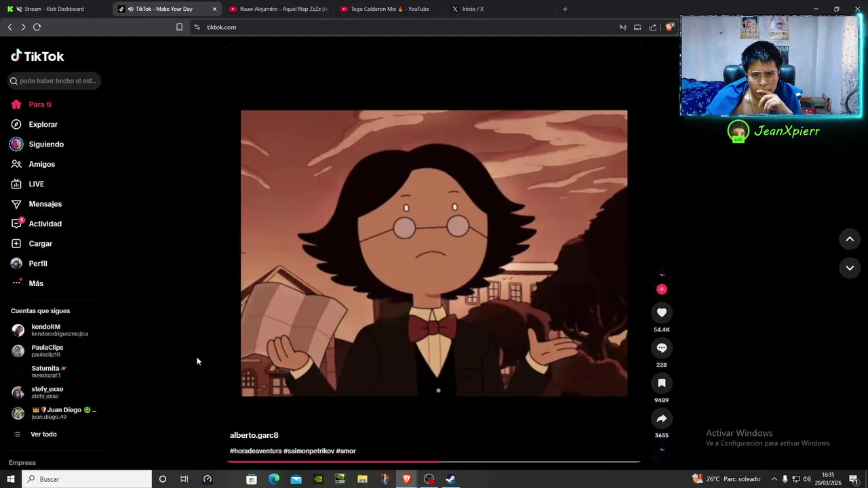Open Mail app from taskbar
868x488 pixels.
(296, 479)
